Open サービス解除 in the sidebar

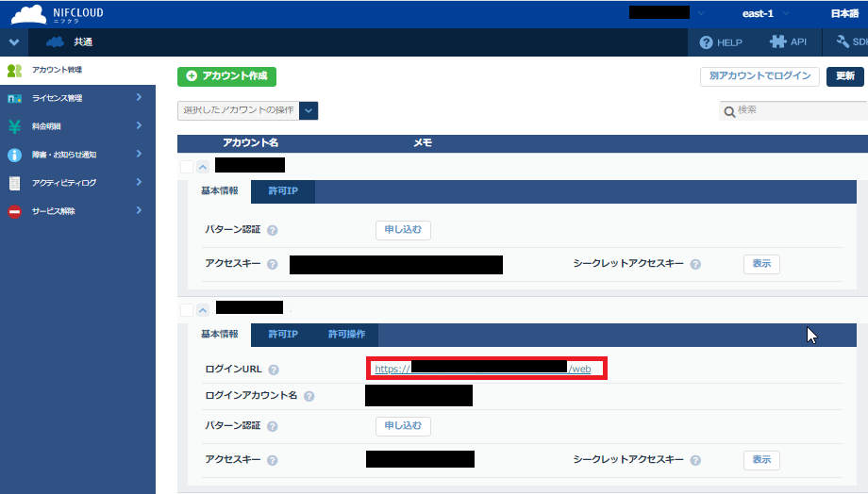click(77, 211)
